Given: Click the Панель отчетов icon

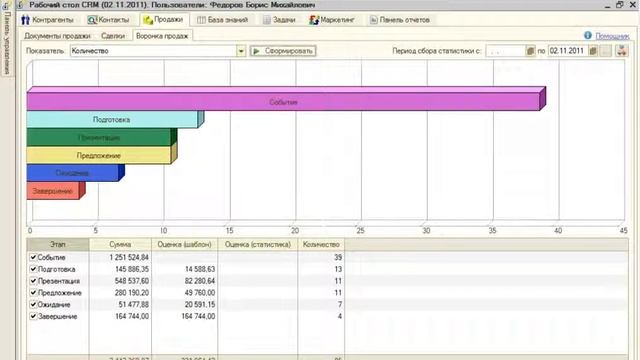Looking at the screenshot, I should pos(373,20).
